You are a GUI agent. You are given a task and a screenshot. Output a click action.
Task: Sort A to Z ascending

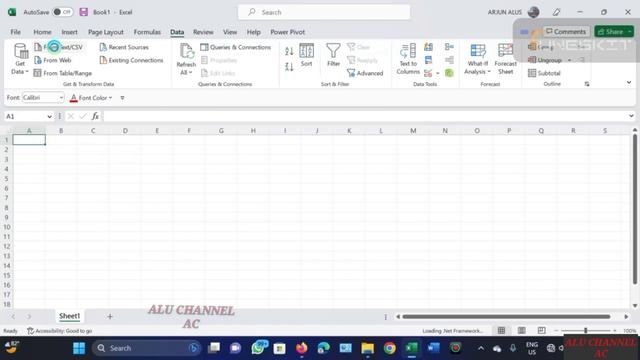pos(289,51)
